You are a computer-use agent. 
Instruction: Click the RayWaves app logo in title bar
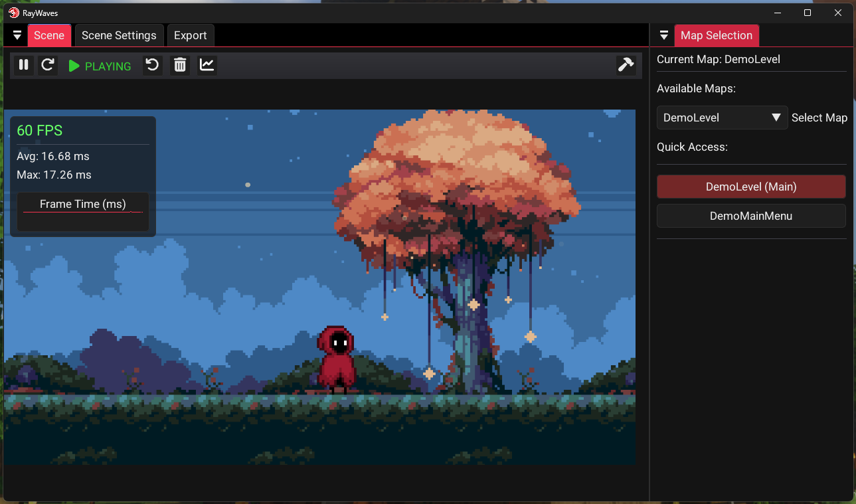coord(13,13)
